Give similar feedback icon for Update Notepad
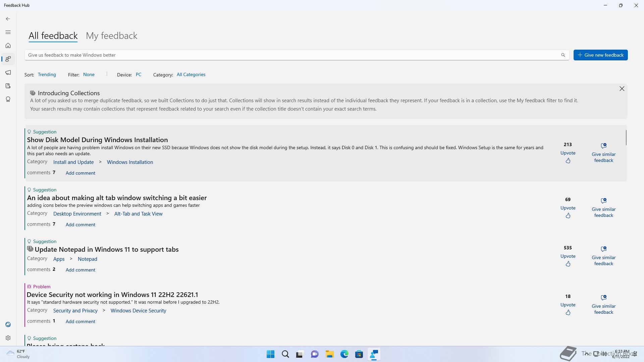This screenshot has height=362, width=644. pyautogui.click(x=604, y=249)
